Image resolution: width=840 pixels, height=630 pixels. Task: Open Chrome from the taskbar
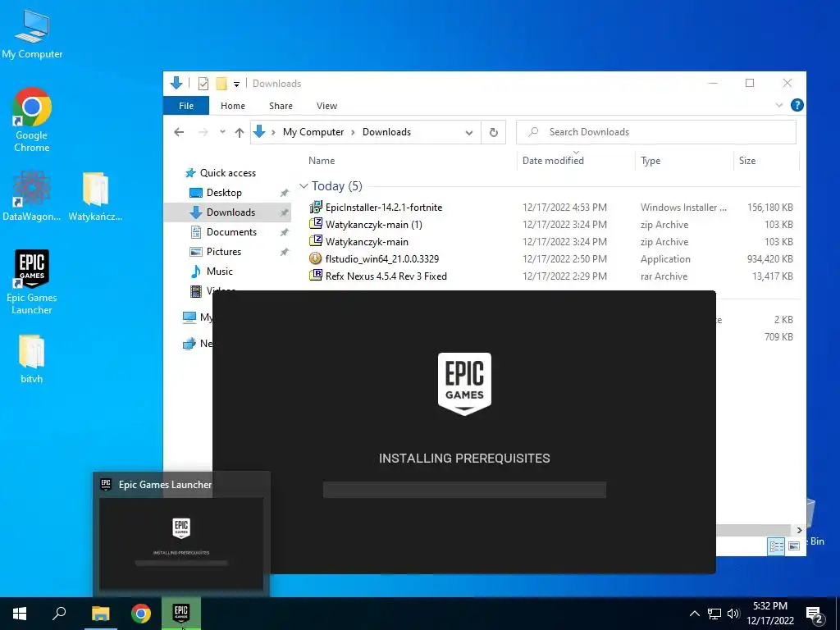[x=141, y=614]
